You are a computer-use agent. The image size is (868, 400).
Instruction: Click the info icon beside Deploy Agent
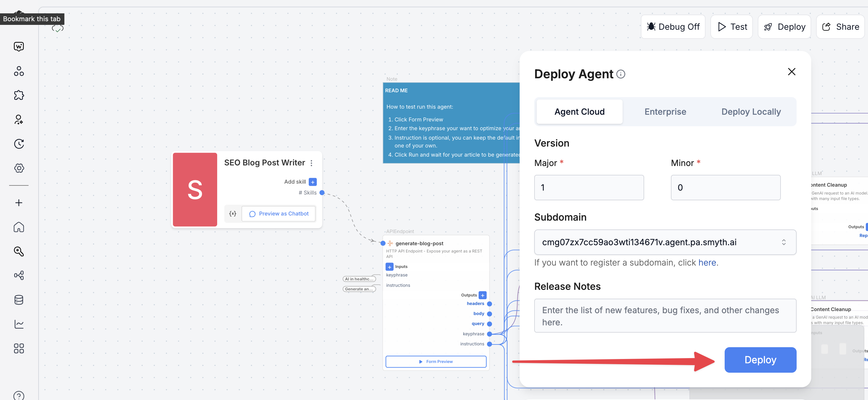621,74
